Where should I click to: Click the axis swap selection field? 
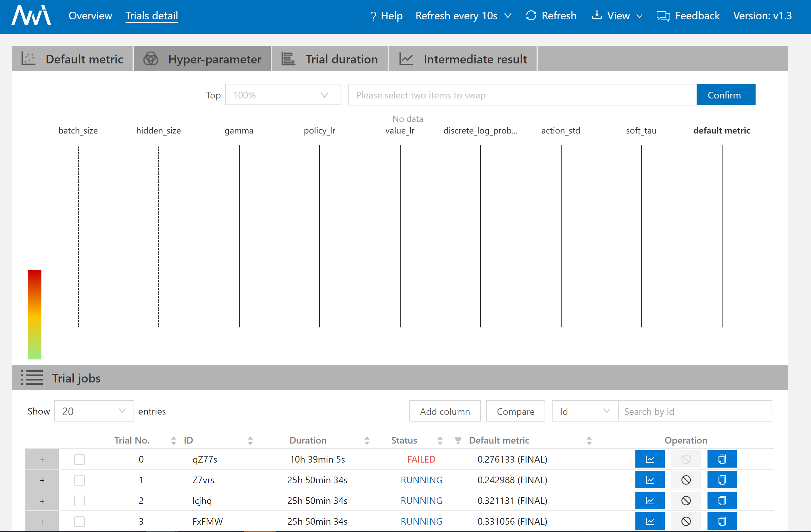(x=523, y=95)
